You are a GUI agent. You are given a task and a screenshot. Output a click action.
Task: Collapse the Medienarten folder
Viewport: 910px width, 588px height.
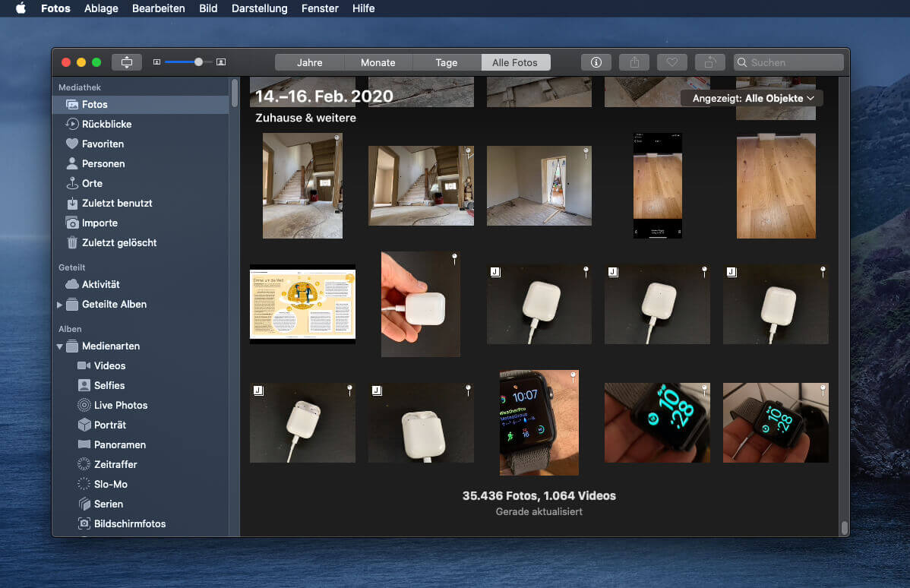point(60,346)
